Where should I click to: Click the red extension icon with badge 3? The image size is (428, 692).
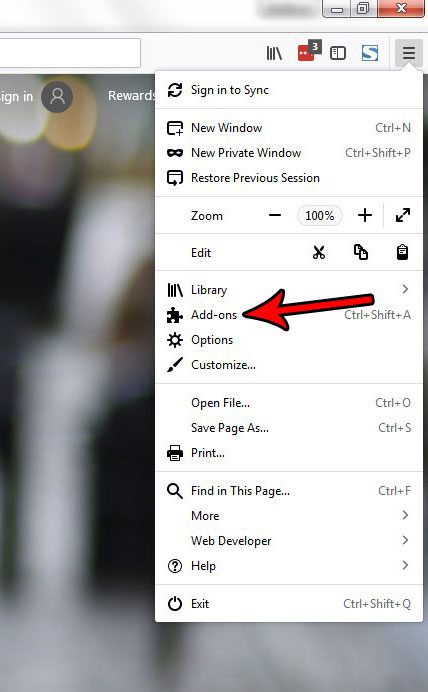309,52
